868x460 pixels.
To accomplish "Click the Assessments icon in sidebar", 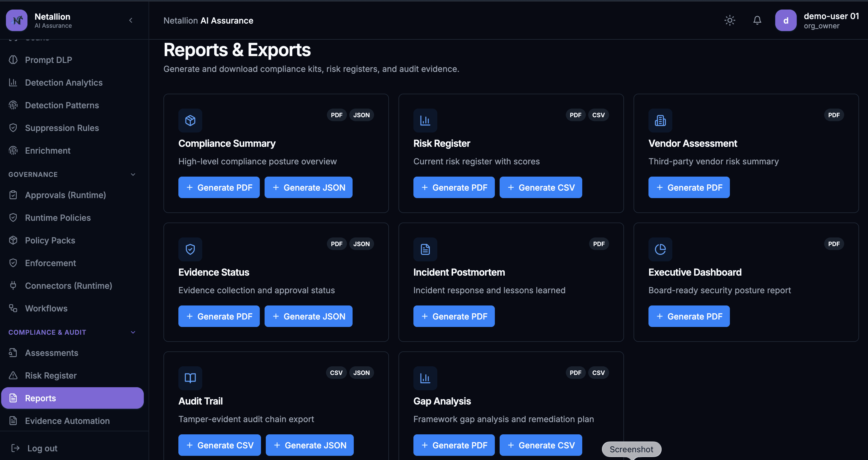I will tap(13, 353).
